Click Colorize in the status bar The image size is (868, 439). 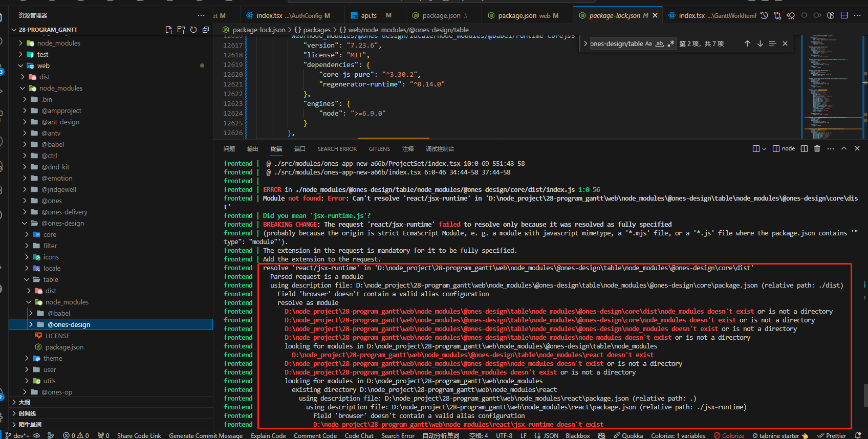click(x=729, y=435)
